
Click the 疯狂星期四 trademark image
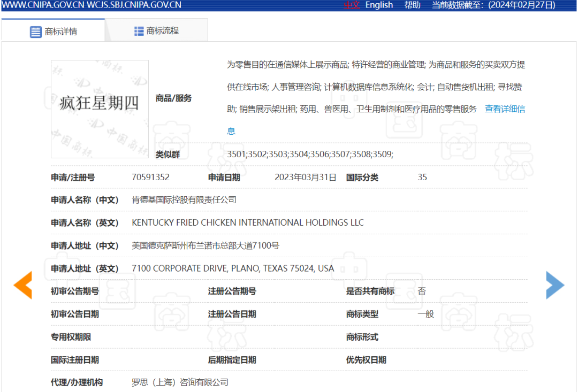click(99, 109)
